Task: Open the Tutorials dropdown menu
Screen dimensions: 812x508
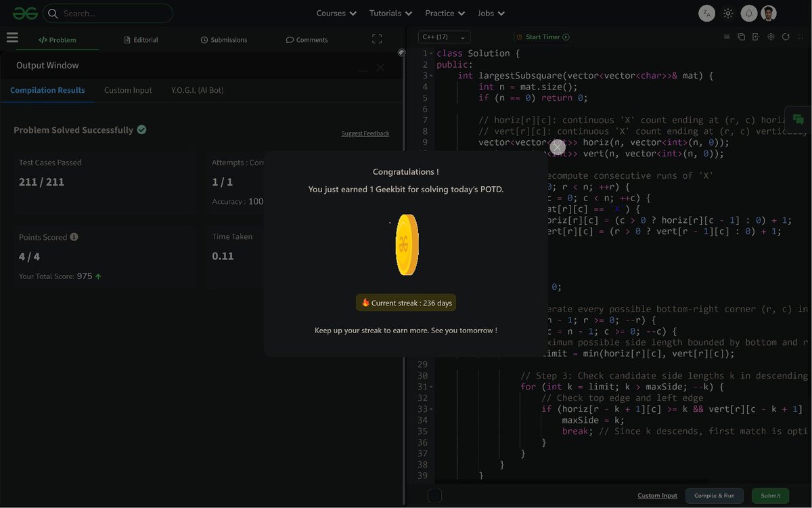Action: tap(390, 13)
